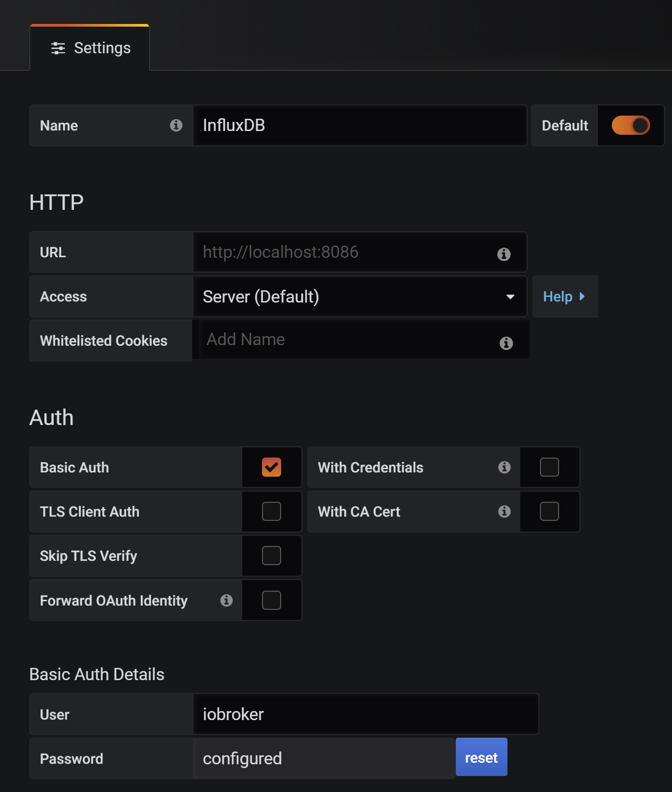The image size is (672, 792).
Task: Click the With Credentials label
Action: [371, 468]
